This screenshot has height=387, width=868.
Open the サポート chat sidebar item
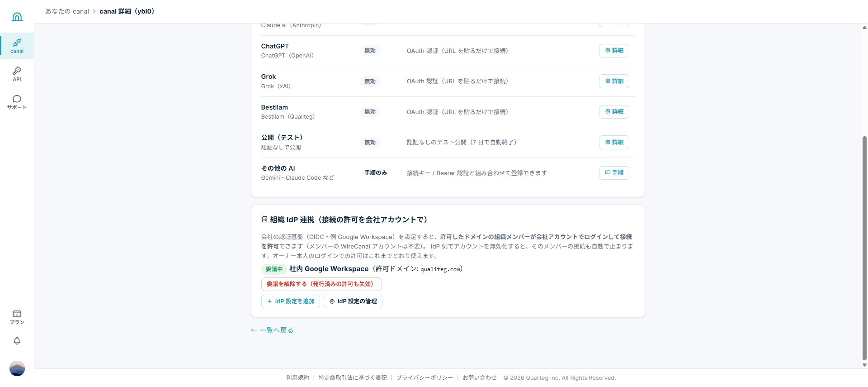(17, 102)
